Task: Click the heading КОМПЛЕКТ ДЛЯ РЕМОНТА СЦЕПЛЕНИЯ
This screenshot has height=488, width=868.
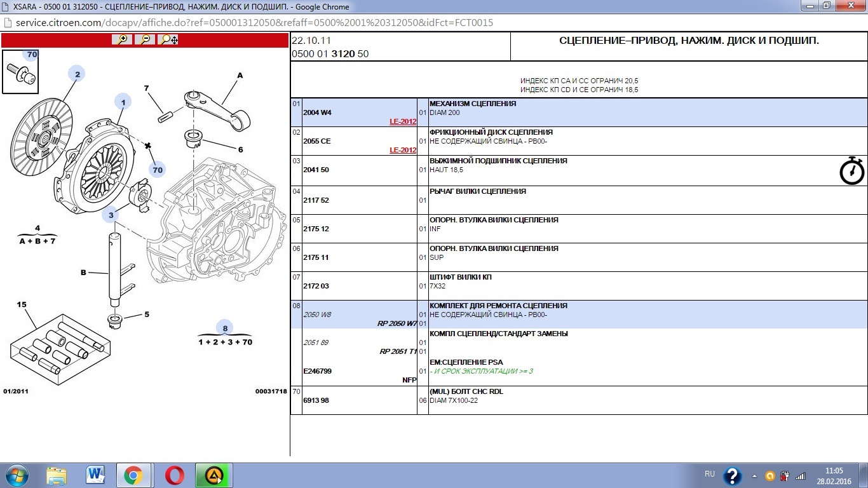Action: (498, 306)
